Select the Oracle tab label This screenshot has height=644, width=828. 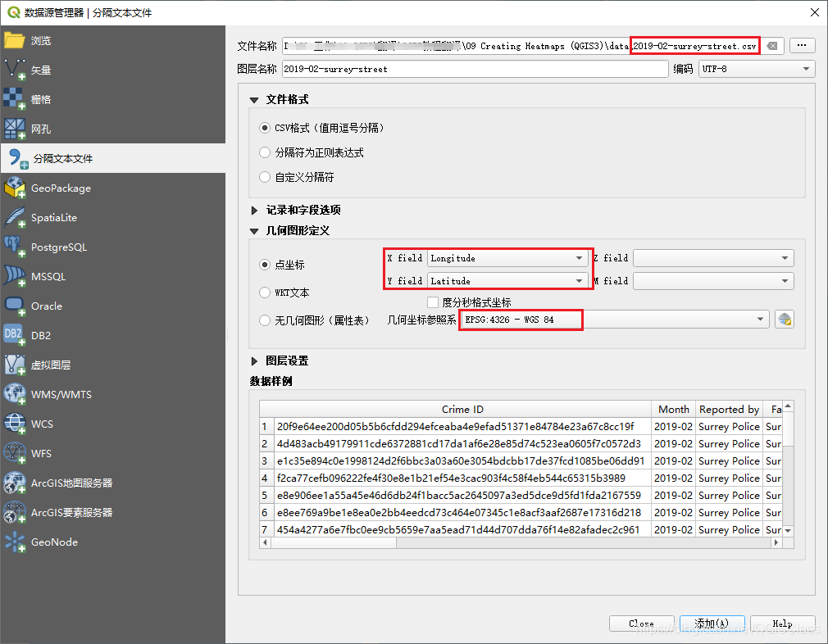tap(47, 306)
